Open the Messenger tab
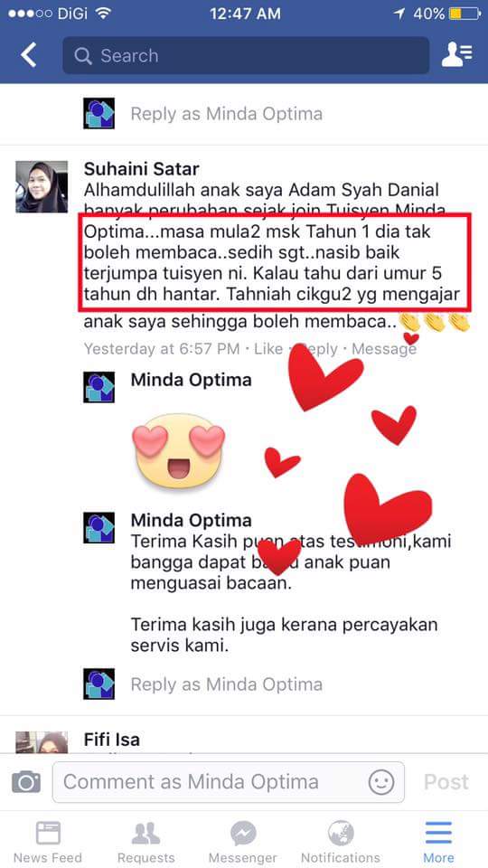This screenshot has height=868, width=488. (243, 843)
